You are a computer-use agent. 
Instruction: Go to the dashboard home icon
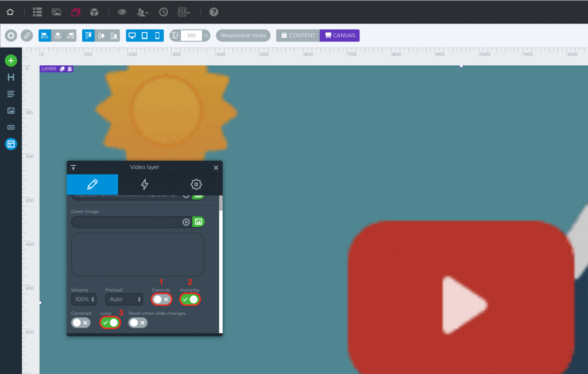pos(10,12)
